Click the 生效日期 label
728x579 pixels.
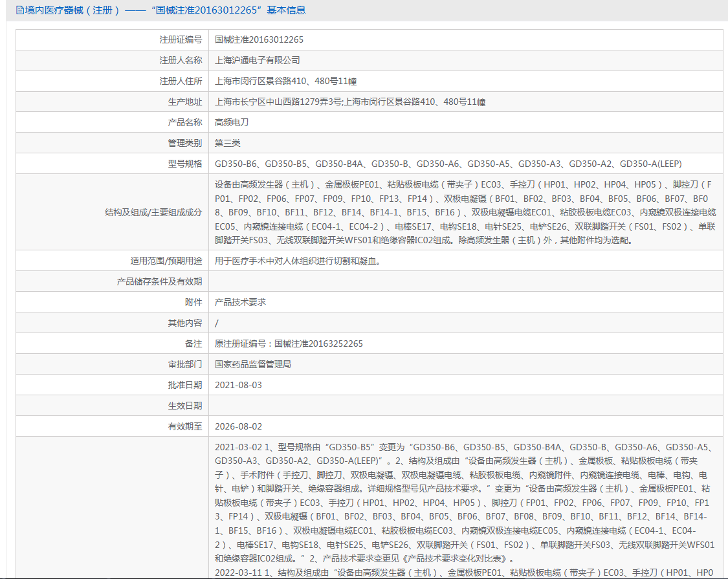click(185, 406)
